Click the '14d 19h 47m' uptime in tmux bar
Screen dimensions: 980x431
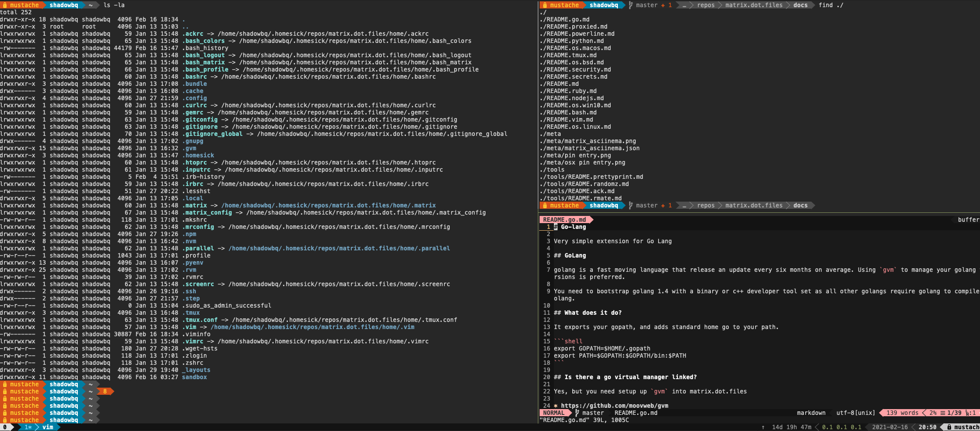coord(791,427)
